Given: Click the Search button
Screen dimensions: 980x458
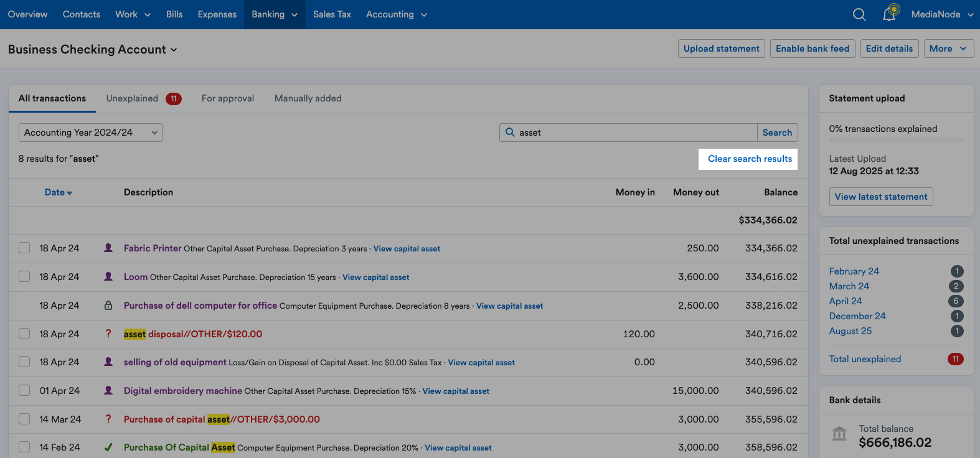Looking at the screenshot, I should tap(777, 133).
